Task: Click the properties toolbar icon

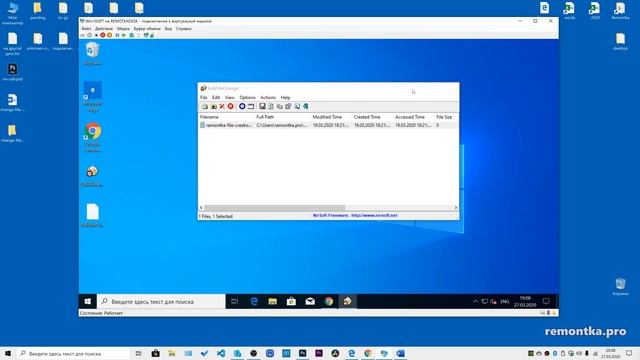Action: (288, 107)
